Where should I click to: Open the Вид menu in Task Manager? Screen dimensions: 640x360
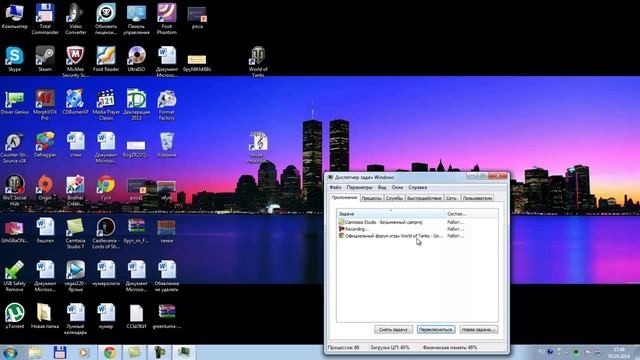click(x=382, y=187)
